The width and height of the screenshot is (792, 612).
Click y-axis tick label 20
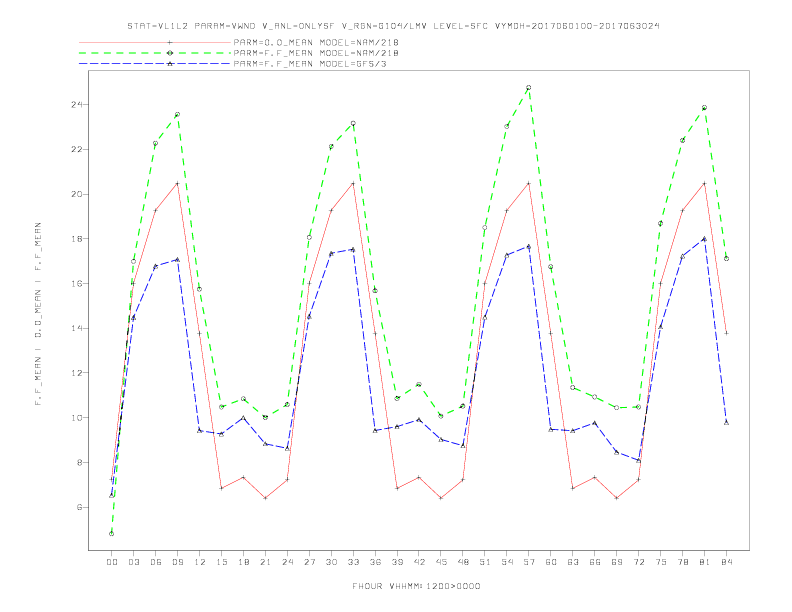pyautogui.click(x=77, y=194)
